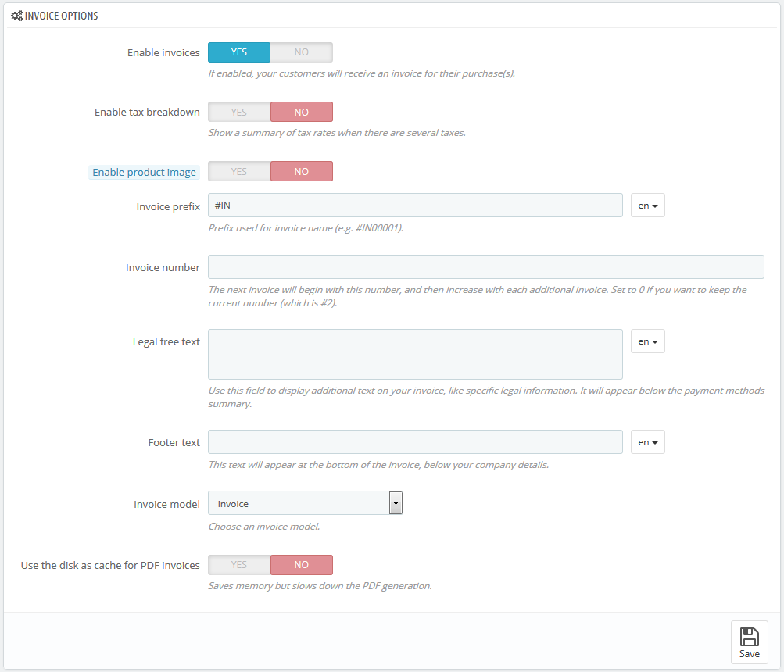Click the 'Choose an invoice model.' hint
The width and height of the screenshot is (784, 672).
(264, 527)
